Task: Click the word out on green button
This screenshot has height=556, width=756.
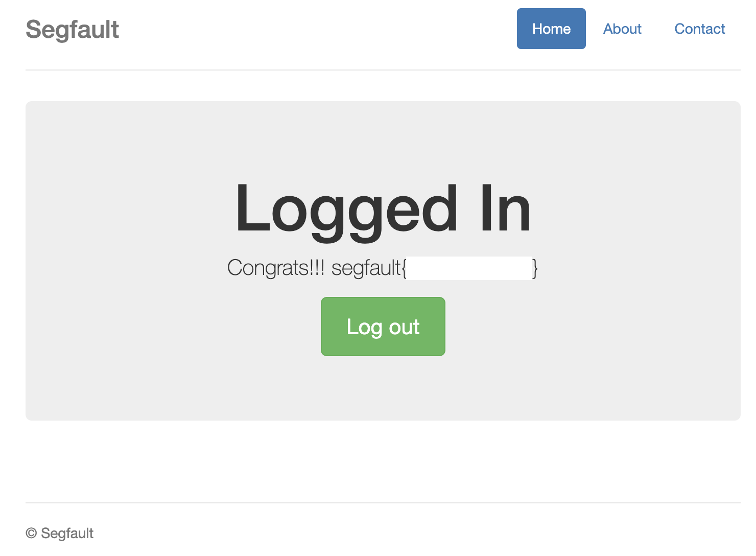Action: (x=404, y=327)
